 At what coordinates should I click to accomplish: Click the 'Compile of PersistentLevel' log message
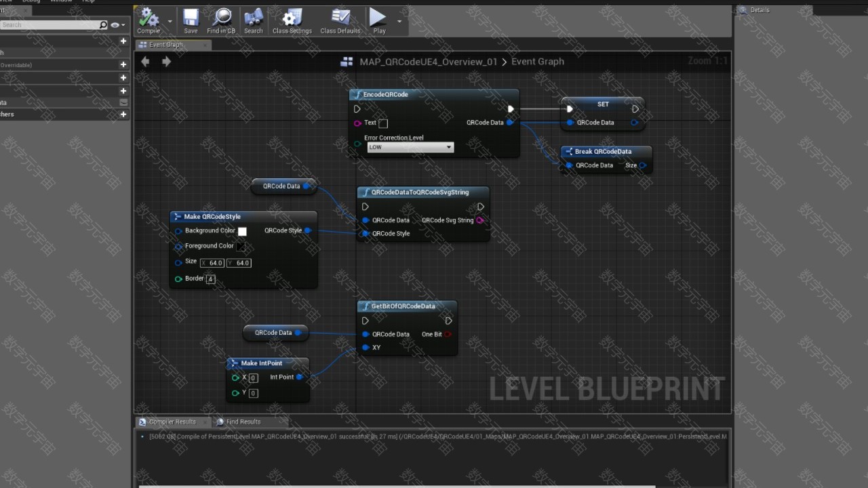pos(437,436)
